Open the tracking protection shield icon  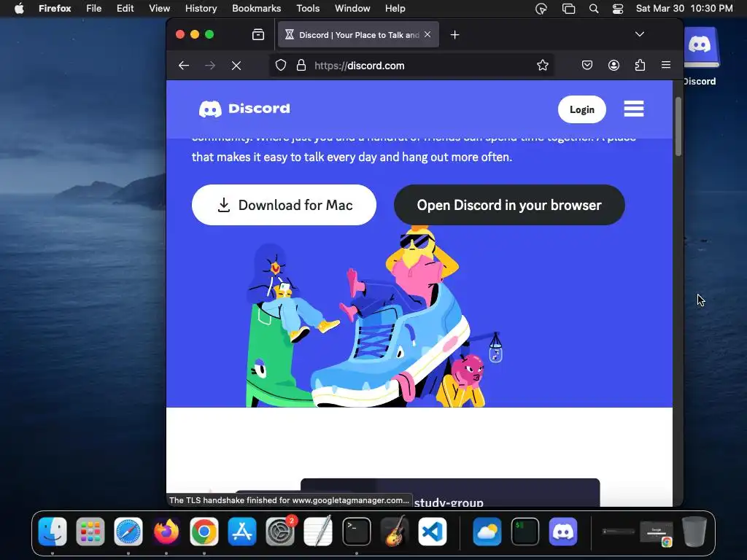coord(281,65)
